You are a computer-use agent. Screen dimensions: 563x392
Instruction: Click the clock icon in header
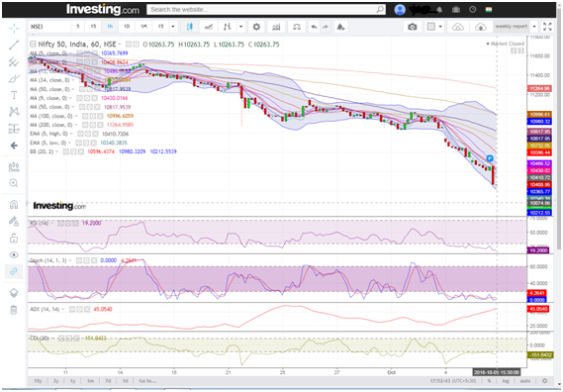(473, 10)
